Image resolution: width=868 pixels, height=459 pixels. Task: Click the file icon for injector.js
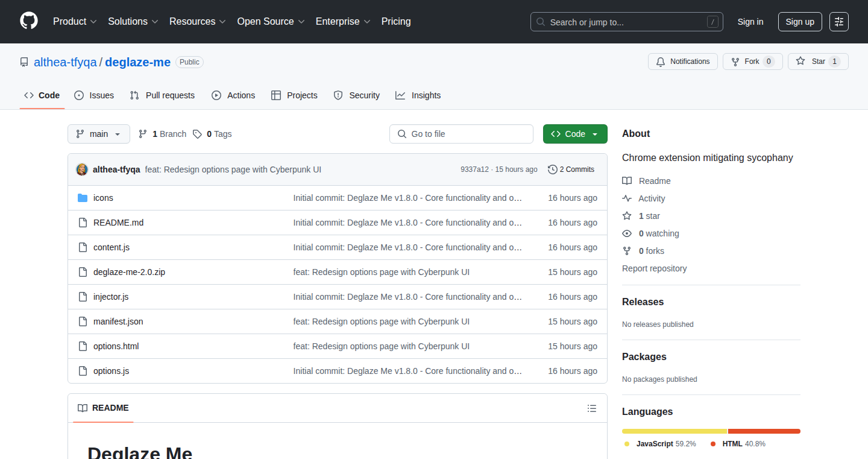(x=83, y=297)
